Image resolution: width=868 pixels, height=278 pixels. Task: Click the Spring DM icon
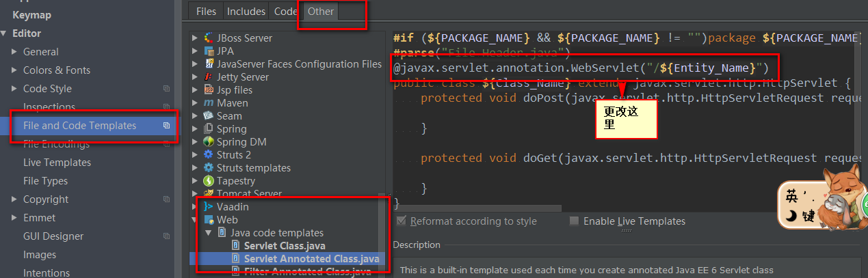pyautogui.click(x=209, y=142)
